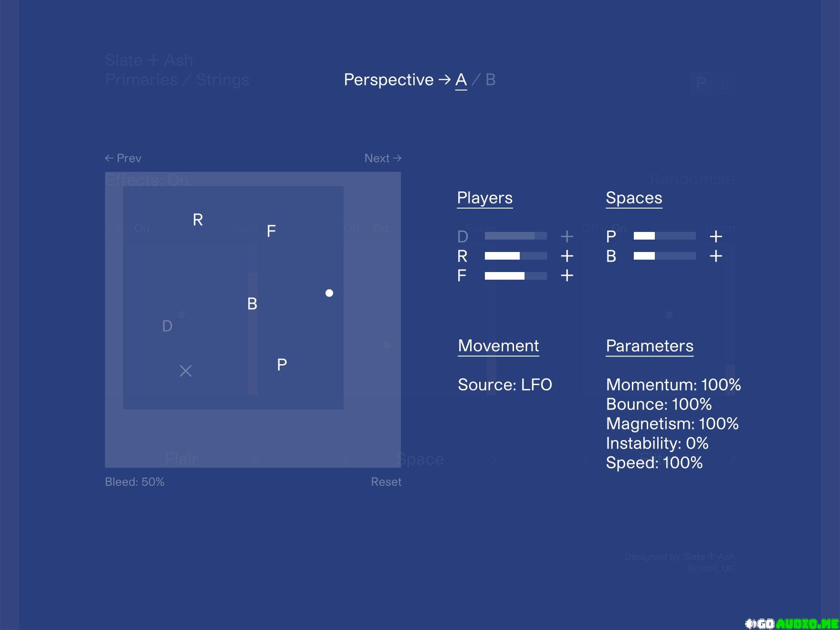This screenshot has height=630, width=840.
Task: Toggle the dimmed D player letter in list
Action: [x=462, y=237]
